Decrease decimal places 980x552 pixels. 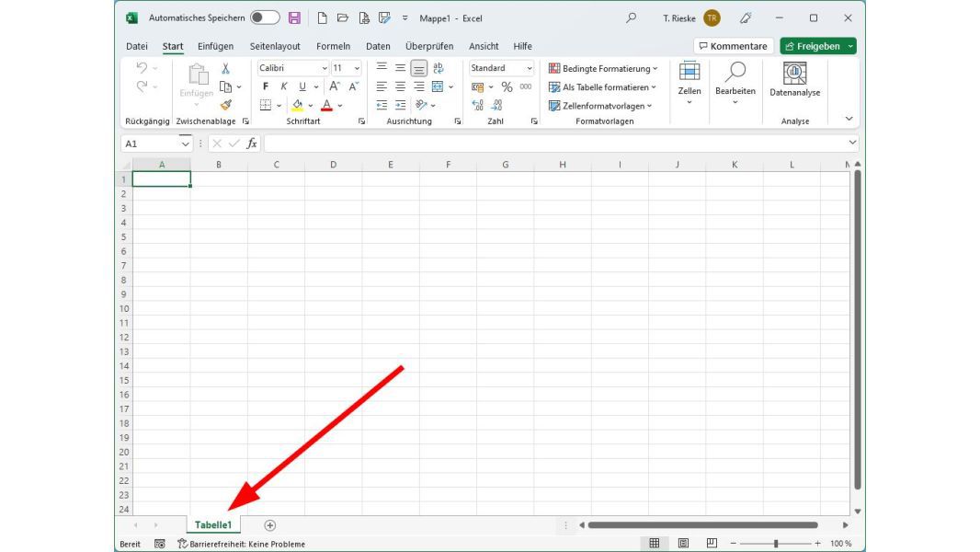(x=496, y=105)
